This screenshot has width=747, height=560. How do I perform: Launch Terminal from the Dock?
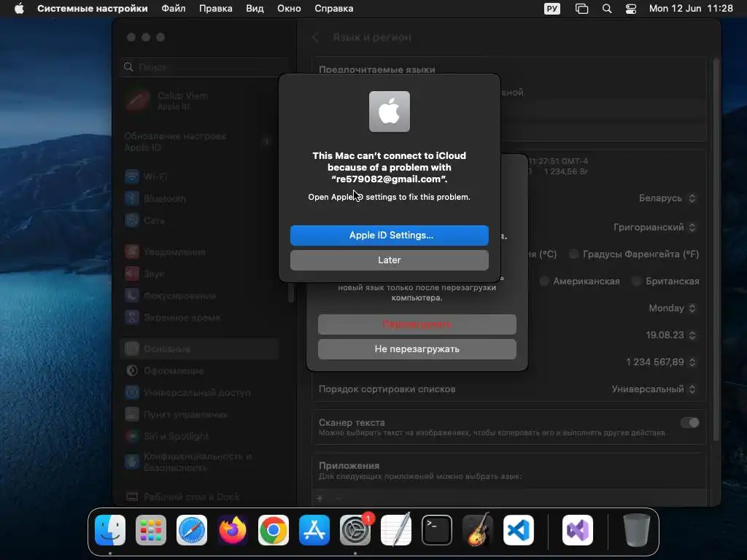click(437, 530)
